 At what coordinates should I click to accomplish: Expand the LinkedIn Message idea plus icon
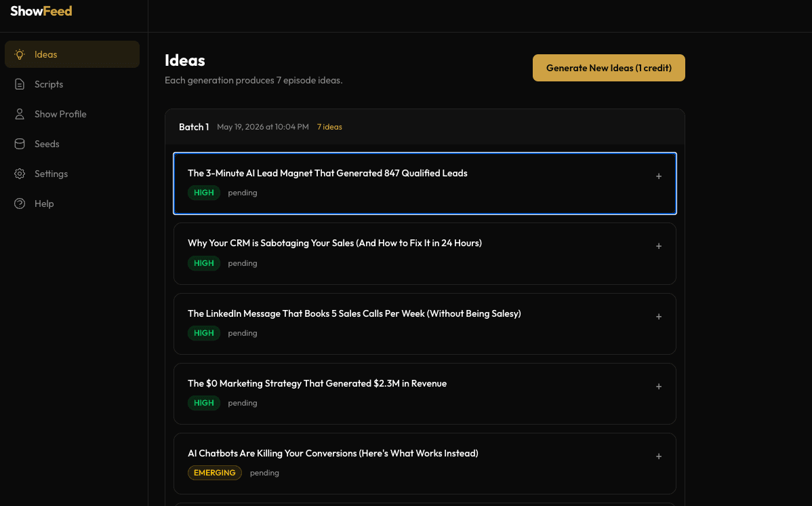[659, 317]
